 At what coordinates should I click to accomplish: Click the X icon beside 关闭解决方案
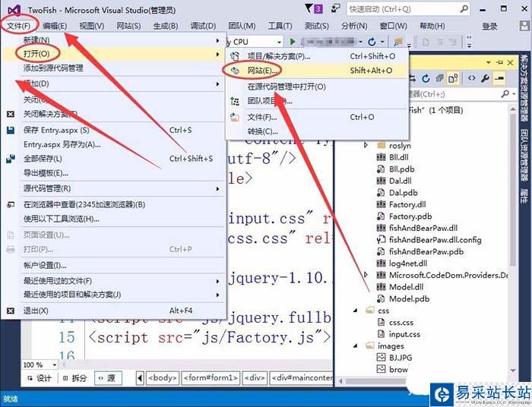point(11,114)
